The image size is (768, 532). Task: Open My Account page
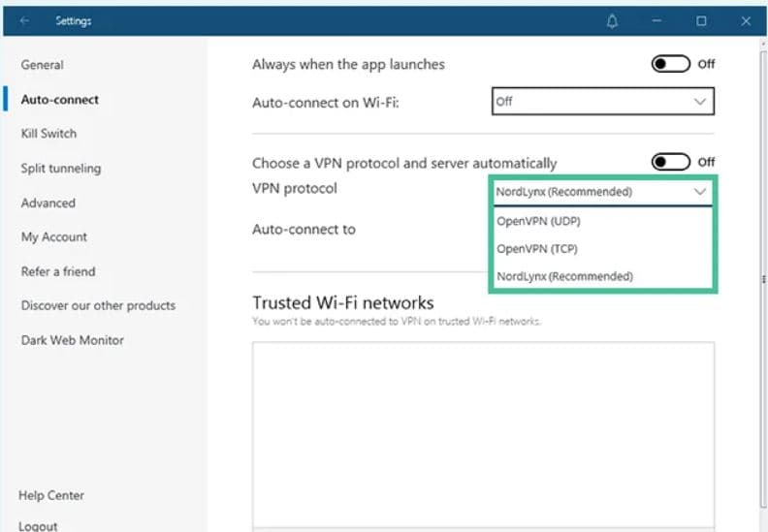[54, 236]
